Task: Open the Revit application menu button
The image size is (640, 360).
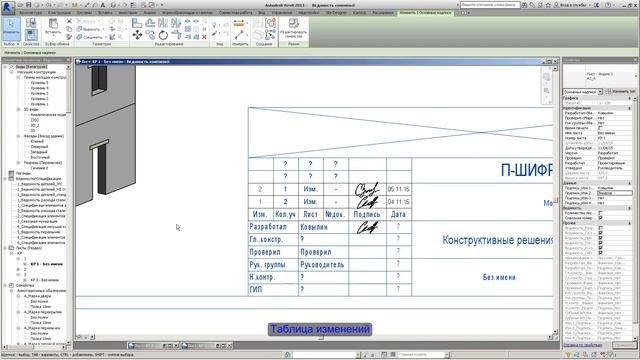Action: 8,7
